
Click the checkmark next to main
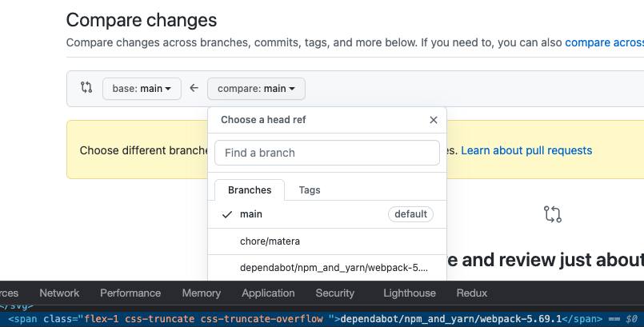227,214
